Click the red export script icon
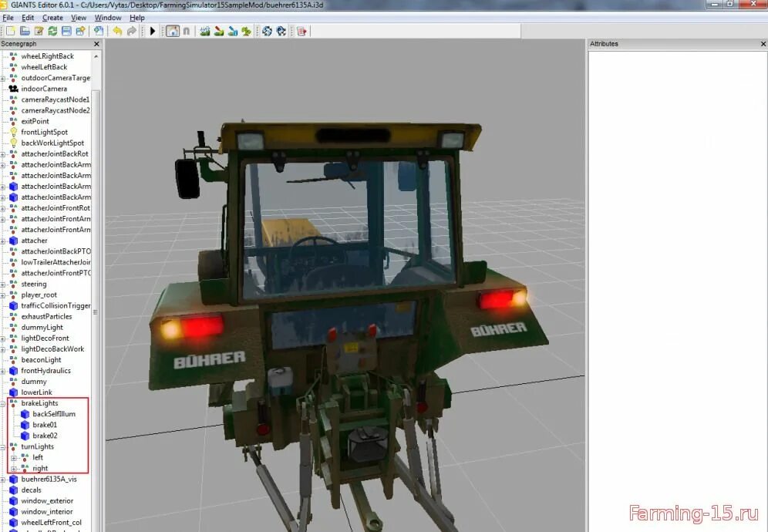The width and height of the screenshot is (768, 532). click(x=301, y=32)
